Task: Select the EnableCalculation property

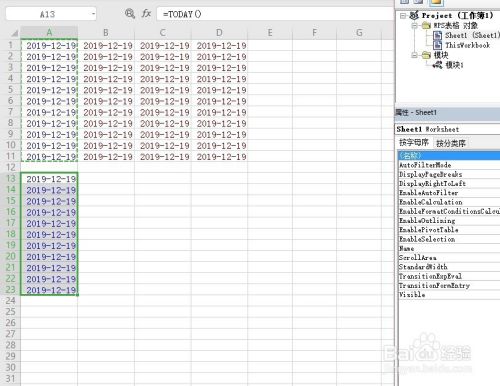Action: click(x=449, y=202)
